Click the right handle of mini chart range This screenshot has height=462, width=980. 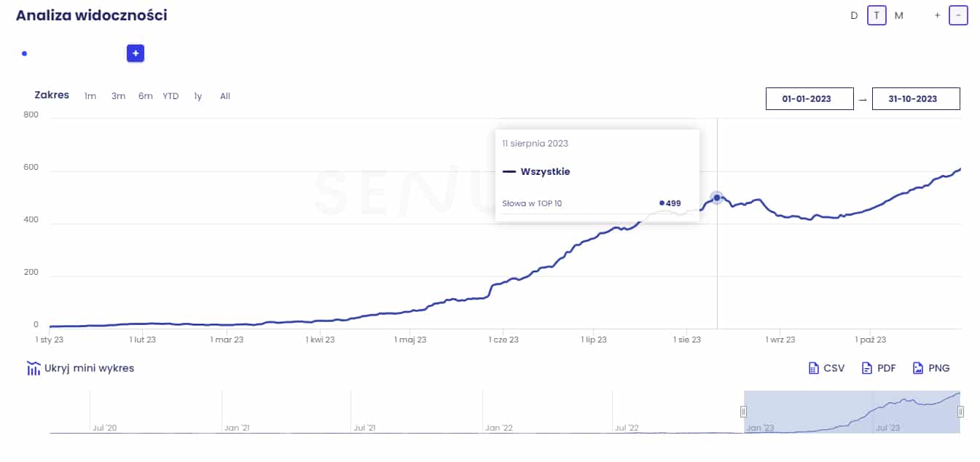click(960, 412)
